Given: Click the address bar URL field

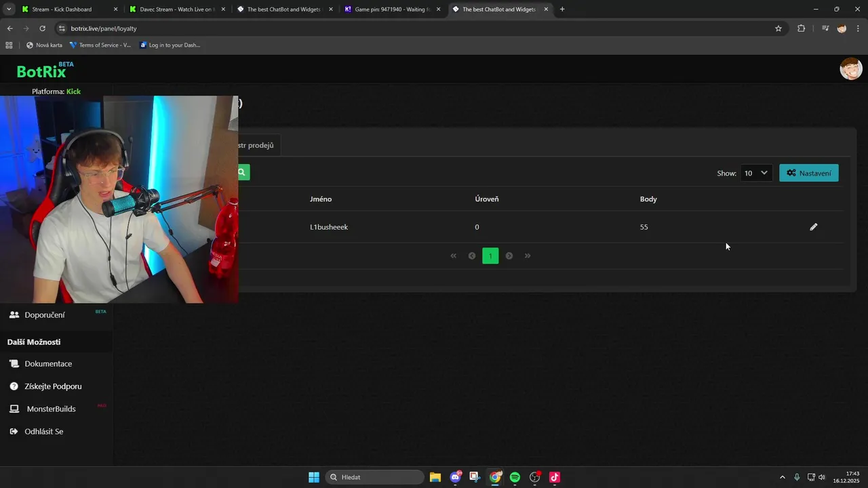Looking at the screenshot, I should pos(420,28).
